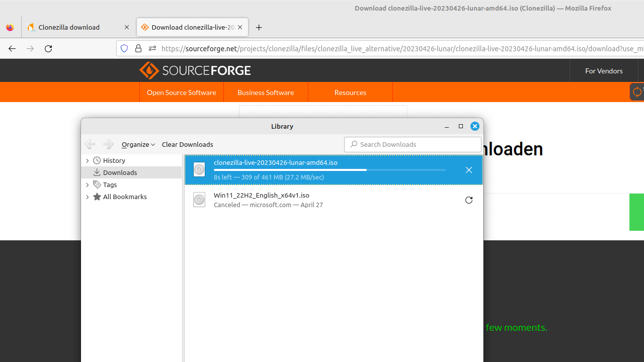Open the Organize dropdown menu

pos(138,144)
